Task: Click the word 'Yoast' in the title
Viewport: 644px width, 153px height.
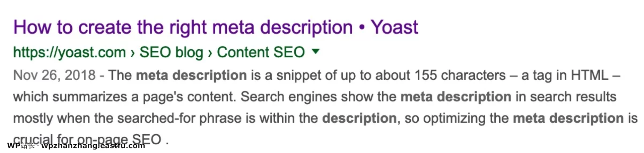Action: click(394, 27)
